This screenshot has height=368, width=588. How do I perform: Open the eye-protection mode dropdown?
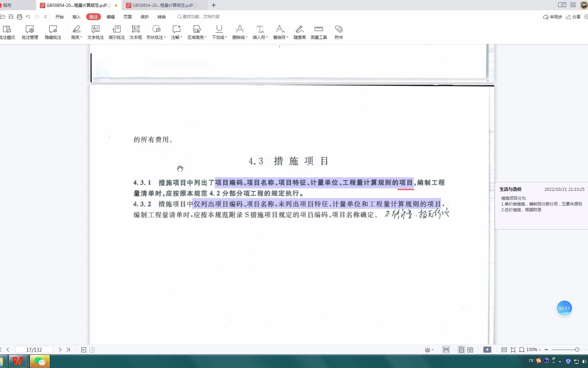coord(429,350)
